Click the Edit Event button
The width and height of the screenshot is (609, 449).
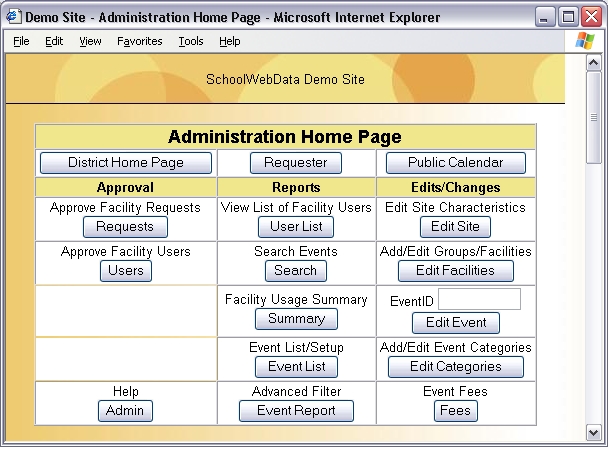click(x=456, y=323)
